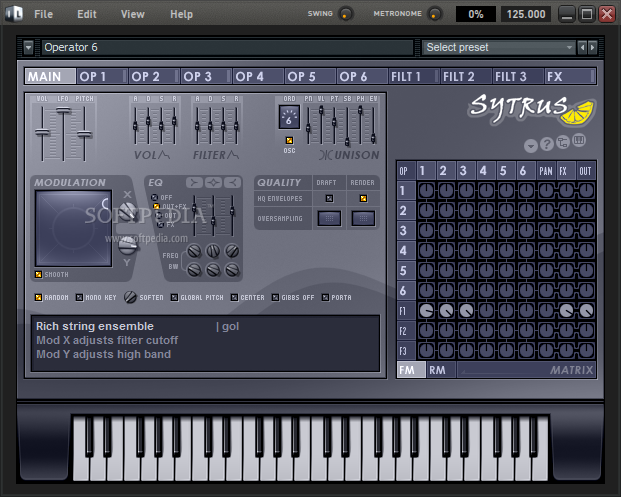The image size is (621, 497).
Task: Toggle HQ Envelopes for Render
Action: point(363,198)
